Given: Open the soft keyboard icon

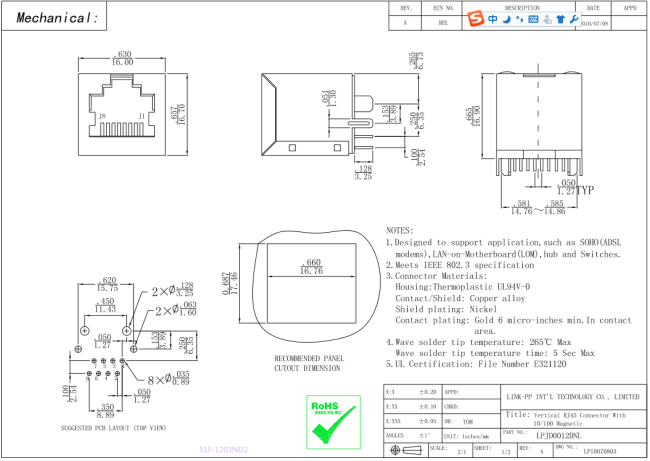Looking at the screenshot, I should coord(533,19).
